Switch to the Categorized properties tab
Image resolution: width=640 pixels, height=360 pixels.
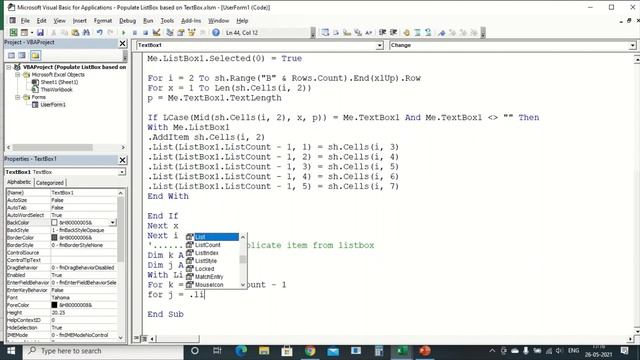50,182
